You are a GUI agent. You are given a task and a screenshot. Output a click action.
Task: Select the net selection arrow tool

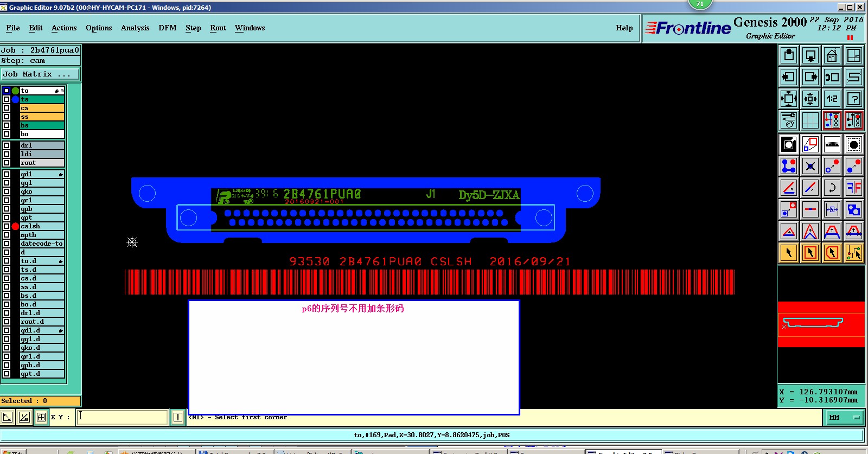(x=854, y=253)
